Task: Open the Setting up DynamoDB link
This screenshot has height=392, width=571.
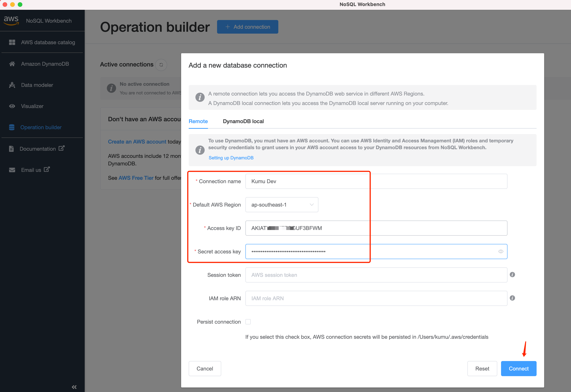Action: tap(231, 158)
